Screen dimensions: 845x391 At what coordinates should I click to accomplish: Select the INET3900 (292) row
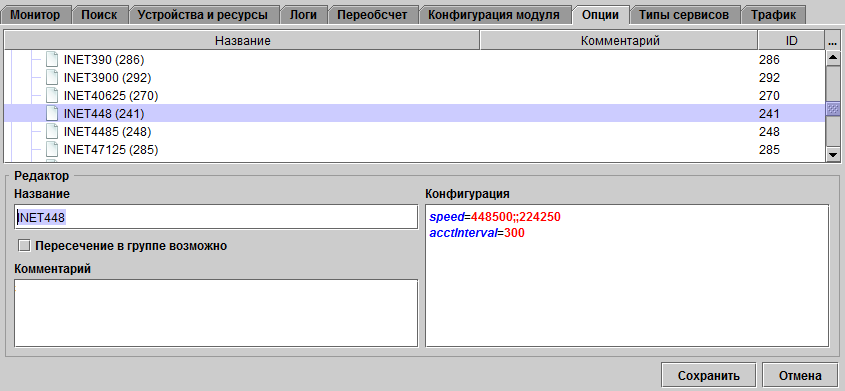pos(414,78)
